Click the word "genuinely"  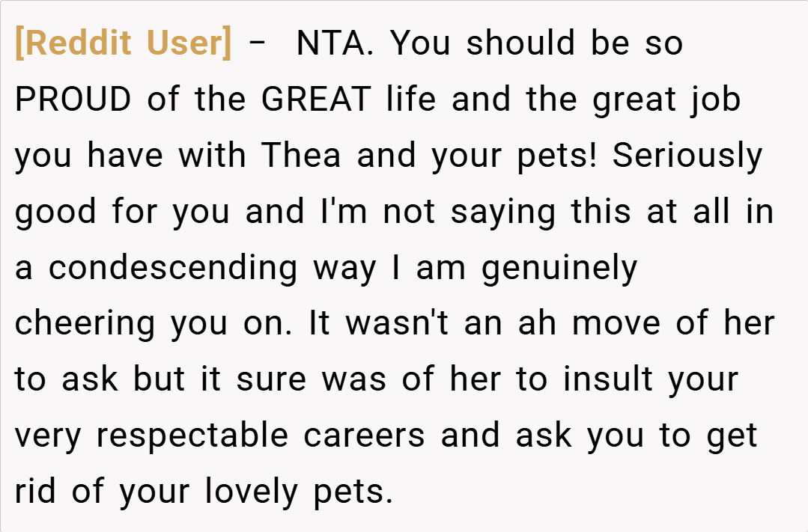tap(559, 269)
